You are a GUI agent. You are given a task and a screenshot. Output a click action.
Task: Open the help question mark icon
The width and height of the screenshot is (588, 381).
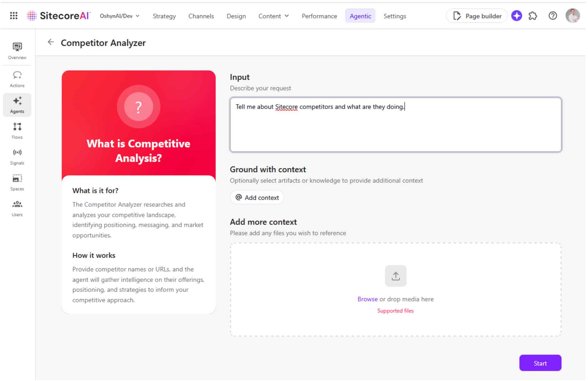tap(552, 16)
